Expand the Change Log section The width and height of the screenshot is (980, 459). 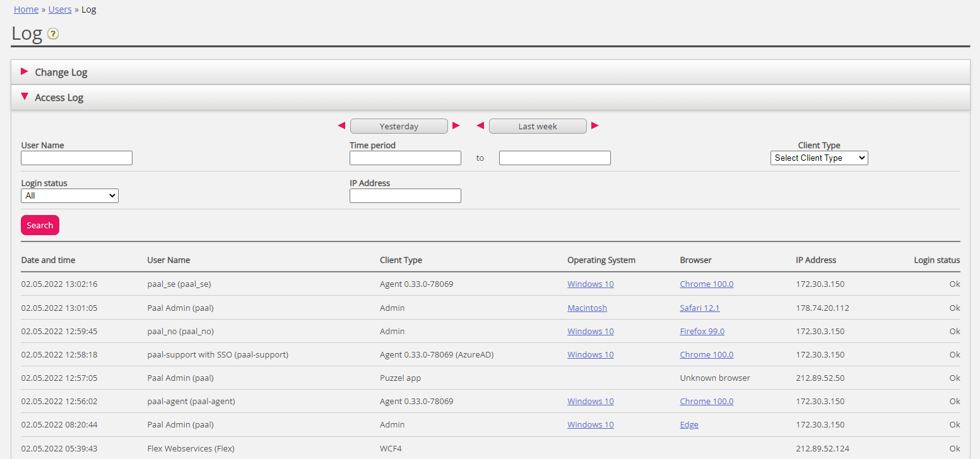(61, 73)
